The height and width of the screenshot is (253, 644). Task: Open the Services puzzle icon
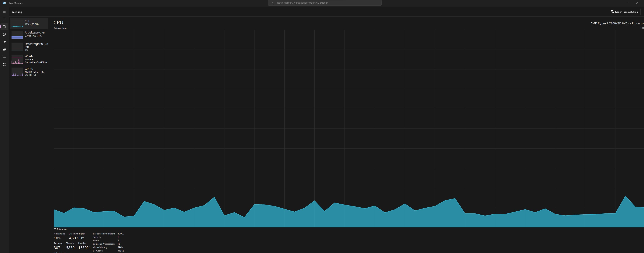pos(4,65)
